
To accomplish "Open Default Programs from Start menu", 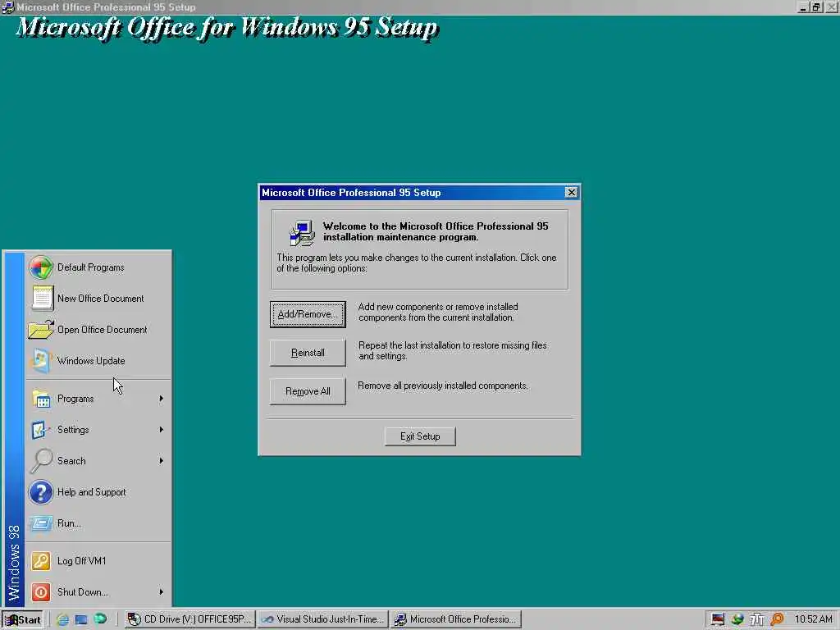I will click(x=98, y=267).
